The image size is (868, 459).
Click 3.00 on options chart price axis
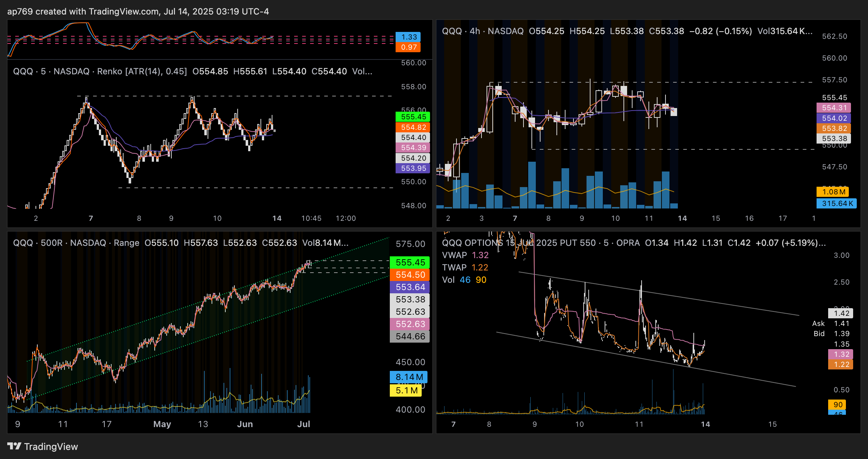tap(842, 255)
